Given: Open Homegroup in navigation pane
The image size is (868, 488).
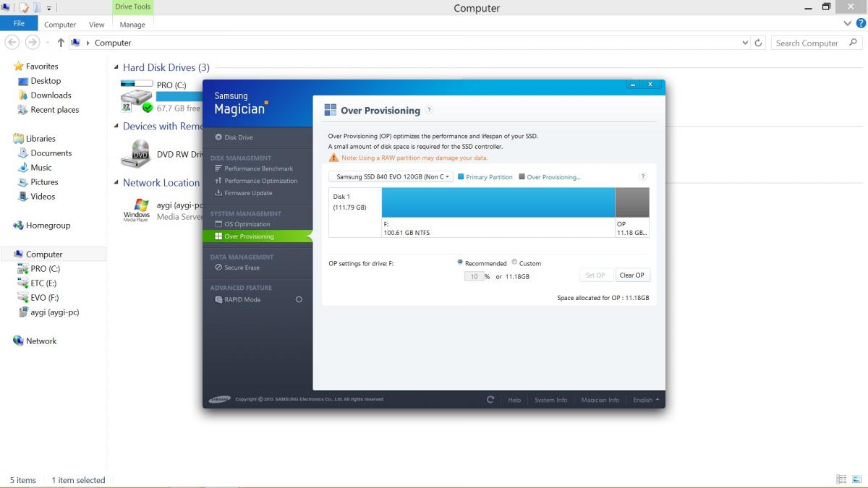Looking at the screenshot, I should [x=41, y=226].
